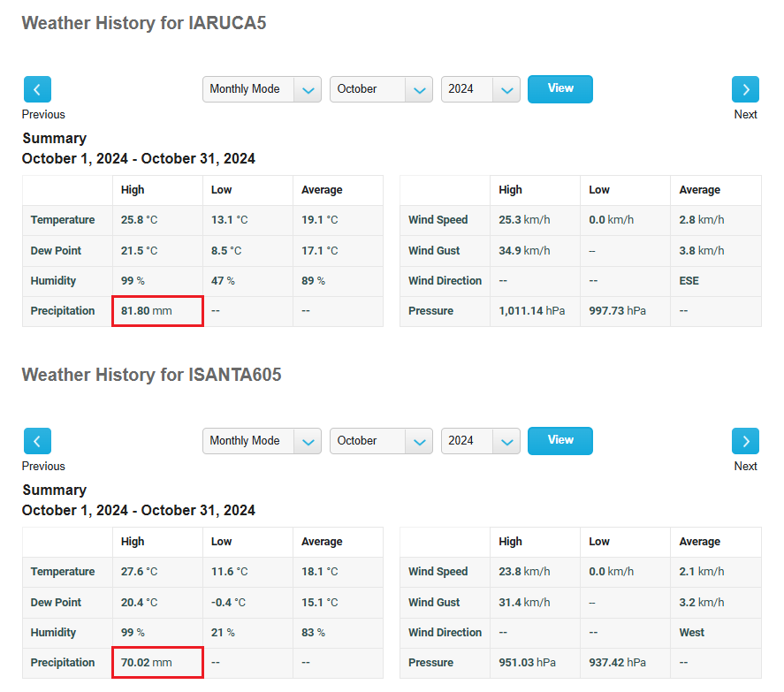Open the Monthly Mode dropdown for IARUCA5
This screenshot has width=784, height=692.
click(262, 89)
